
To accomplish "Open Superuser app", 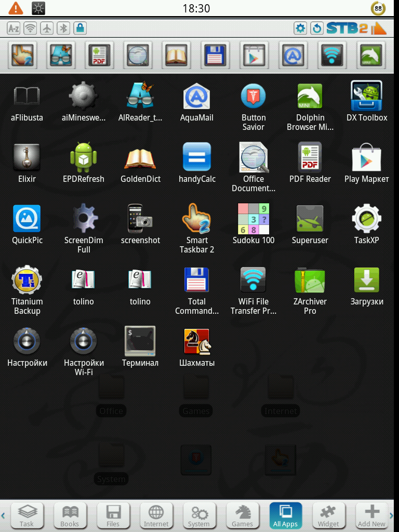I will point(310,224).
